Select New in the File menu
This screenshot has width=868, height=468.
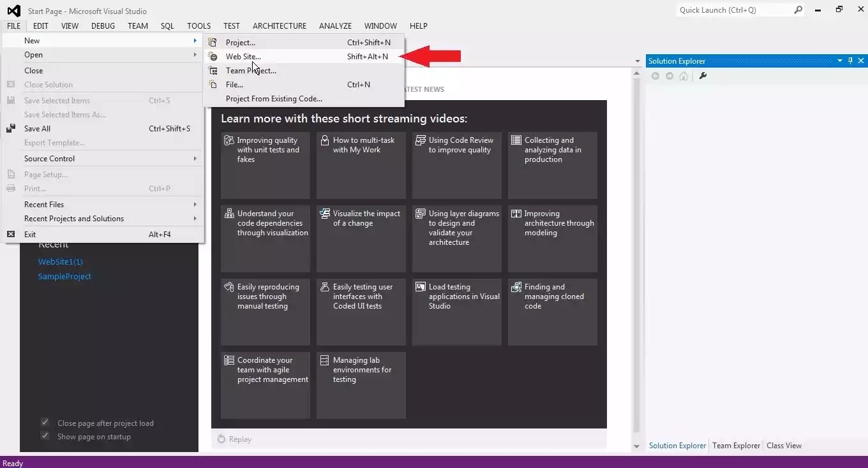coord(103,41)
